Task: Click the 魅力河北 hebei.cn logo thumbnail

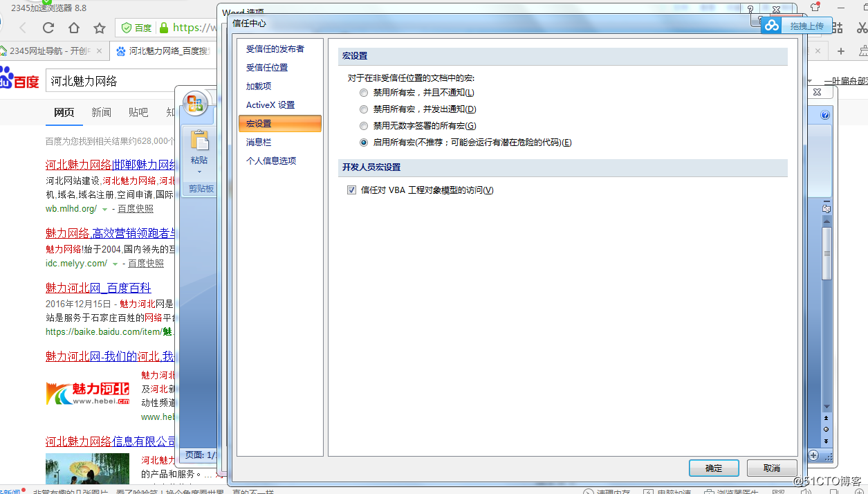Action: tap(87, 393)
